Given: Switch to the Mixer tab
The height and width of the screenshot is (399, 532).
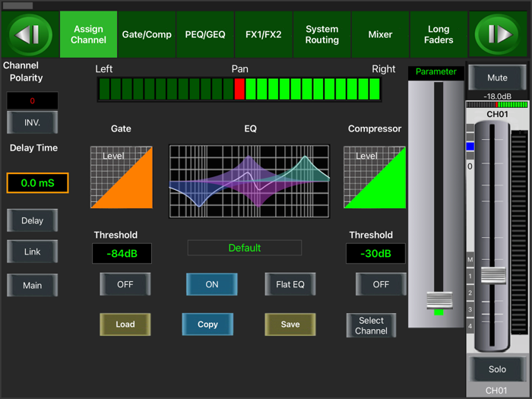Looking at the screenshot, I should [x=380, y=34].
